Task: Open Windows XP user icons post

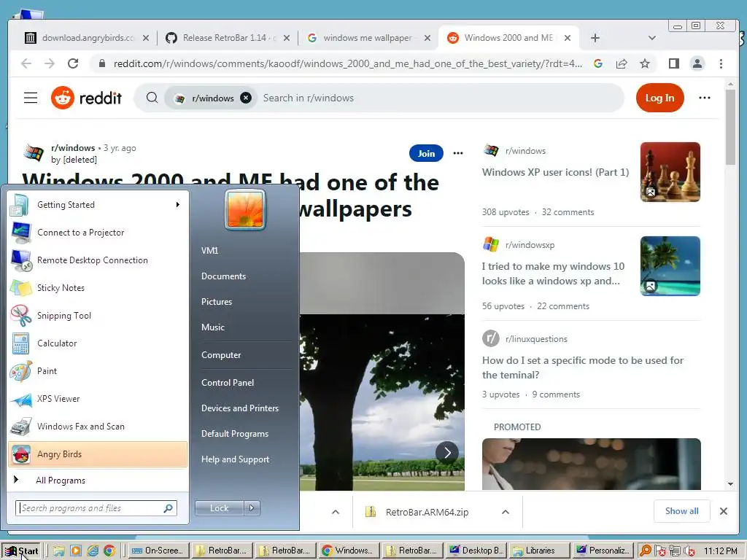Action: tap(555, 172)
